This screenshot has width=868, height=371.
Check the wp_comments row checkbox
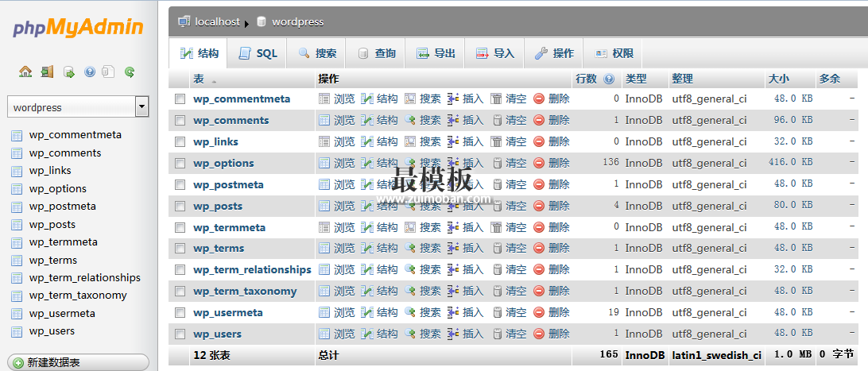[180, 120]
